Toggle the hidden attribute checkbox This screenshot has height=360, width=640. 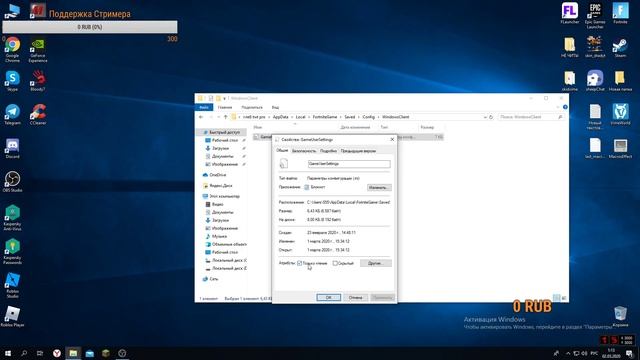[335, 263]
